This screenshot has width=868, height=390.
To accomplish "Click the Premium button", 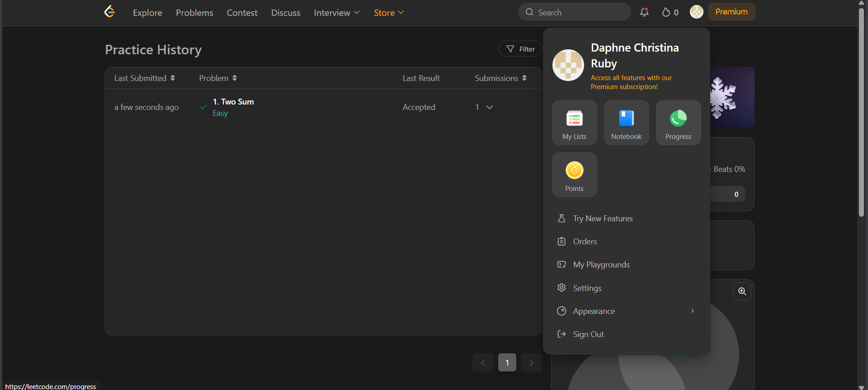I will [731, 12].
